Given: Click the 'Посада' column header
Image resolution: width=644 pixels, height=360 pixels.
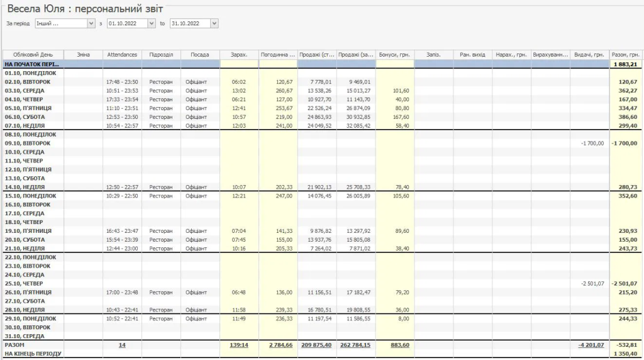Looking at the screenshot, I should coord(200,55).
